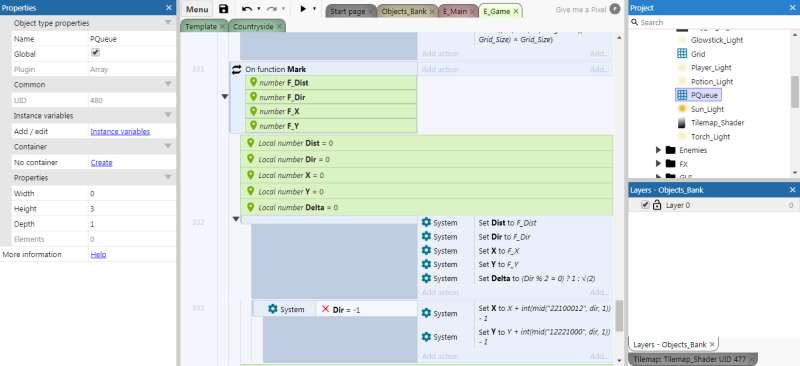Switch to Tilemap: Tilemap_Shader tab
Screen dimensions: 800x366
[693, 359]
